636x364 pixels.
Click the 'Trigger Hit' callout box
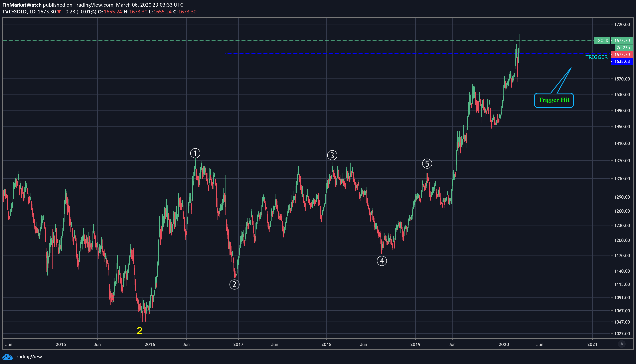click(554, 100)
